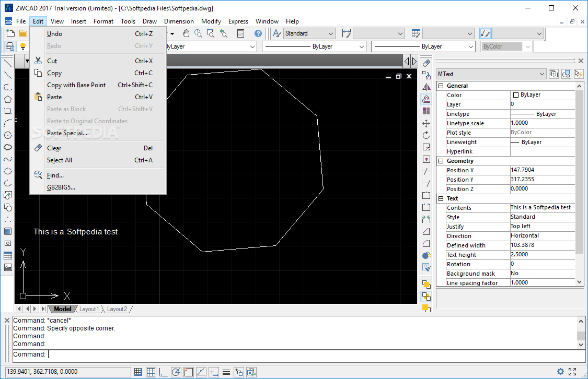This screenshot has height=379, width=588.
Task: Click the Multileader Style icon
Action: tap(485, 33)
